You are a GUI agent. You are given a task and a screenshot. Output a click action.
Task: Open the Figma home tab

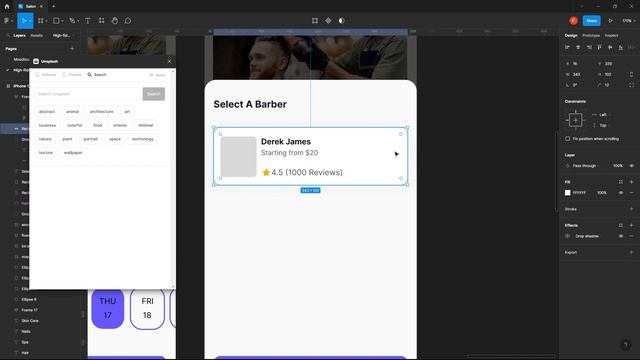(x=7, y=7)
